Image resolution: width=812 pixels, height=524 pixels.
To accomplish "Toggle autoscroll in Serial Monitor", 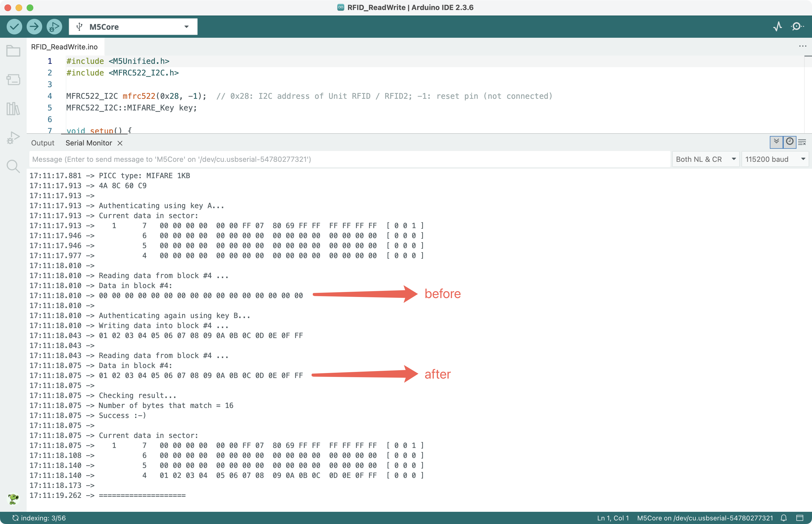I will pyautogui.click(x=776, y=142).
